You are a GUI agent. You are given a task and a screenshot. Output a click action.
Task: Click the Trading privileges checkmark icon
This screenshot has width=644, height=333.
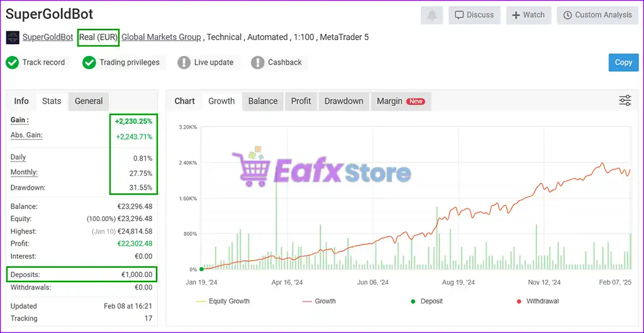pyautogui.click(x=89, y=62)
